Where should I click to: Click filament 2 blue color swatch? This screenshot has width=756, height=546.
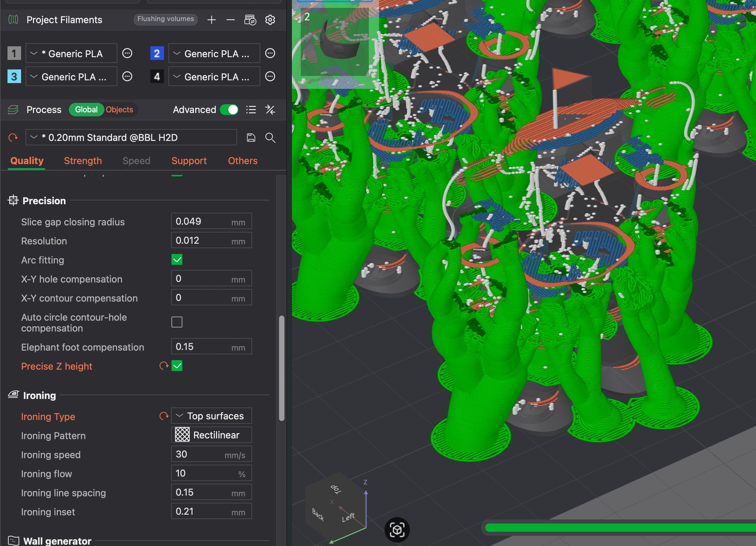pos(157,53)
